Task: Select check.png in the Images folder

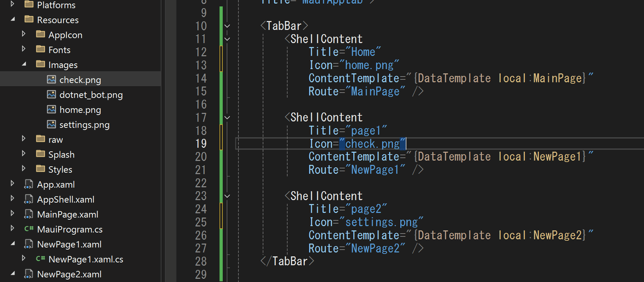Action: (x=80, y=80)
